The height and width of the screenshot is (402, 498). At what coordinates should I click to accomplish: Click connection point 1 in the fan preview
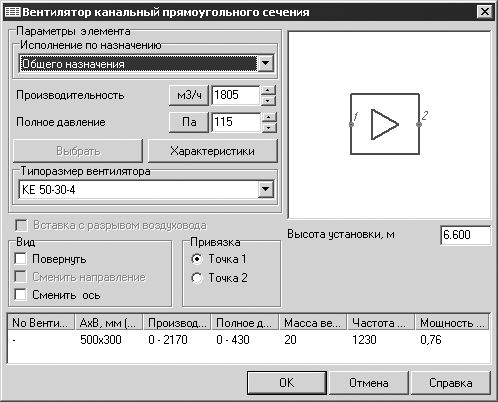(x=351, y=124)
